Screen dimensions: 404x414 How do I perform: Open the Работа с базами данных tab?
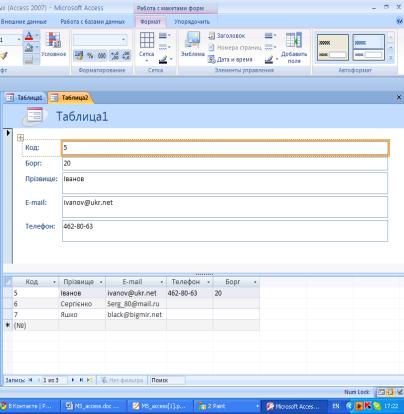pyautogui.click(x=92, y=22)
